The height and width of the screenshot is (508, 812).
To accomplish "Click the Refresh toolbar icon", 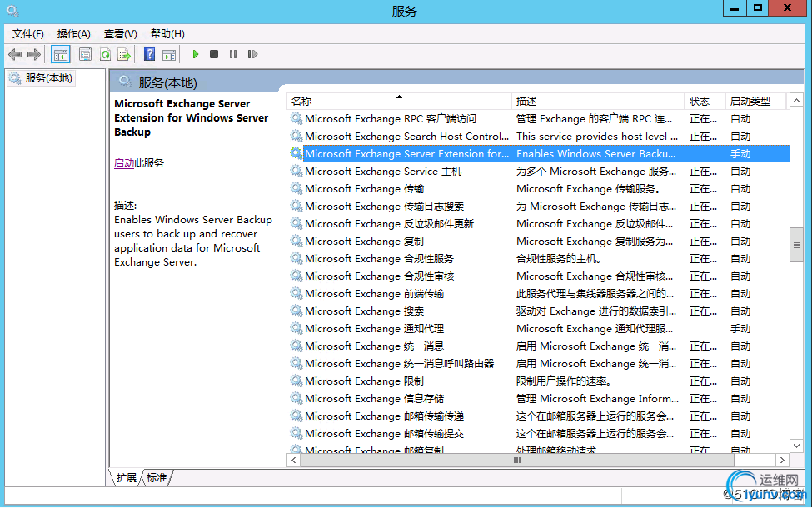I will tap(105, 54).
